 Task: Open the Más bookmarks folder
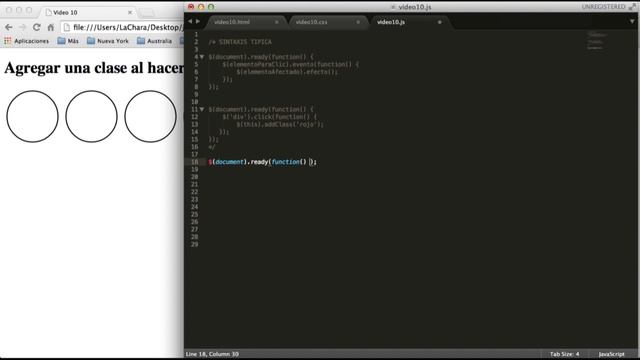pos(68,41)
